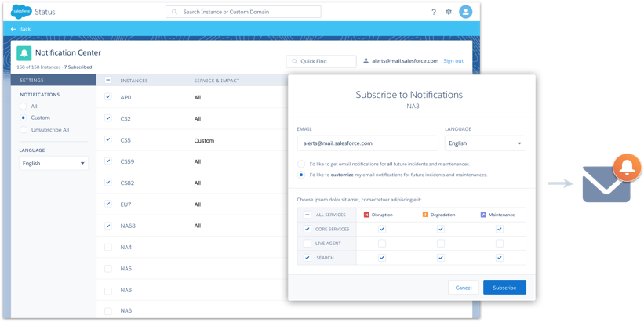The width and height of the screenshot is (644, 322).
Task: Toggle the All Services checkbox
Action: [x=307, y=215]
